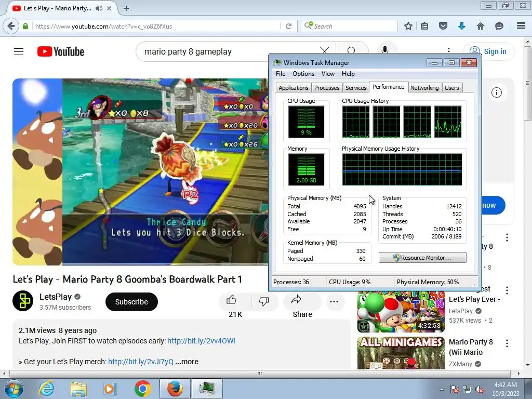Click the Pocket save icon
Image resolution: width=532 pixels, height=399 pixels.
(443, 26)
